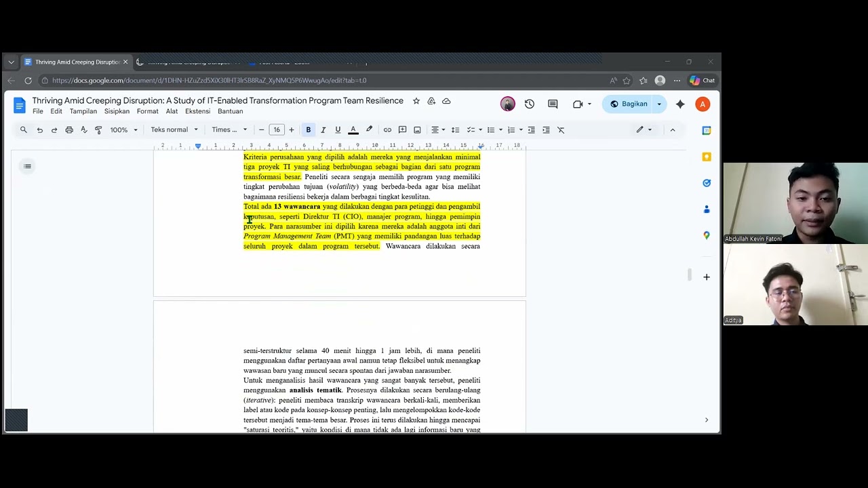Open Contacts side panel
Image resolution: width=868 pixels, height=488 pixels.
pyautogui.click(x=707, y=209)
